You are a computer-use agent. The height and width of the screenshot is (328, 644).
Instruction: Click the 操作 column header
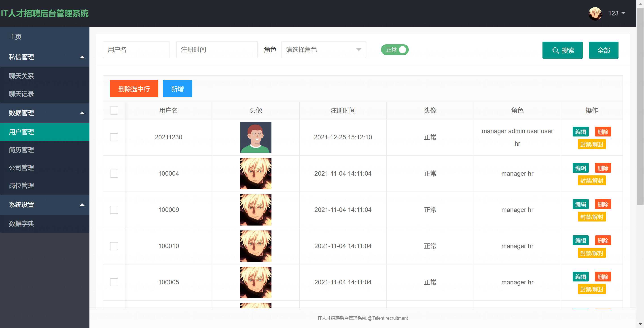click(591, 111)
